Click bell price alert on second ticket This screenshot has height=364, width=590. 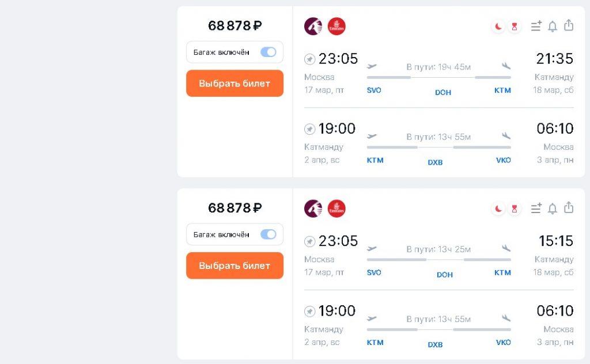point(553,208)
